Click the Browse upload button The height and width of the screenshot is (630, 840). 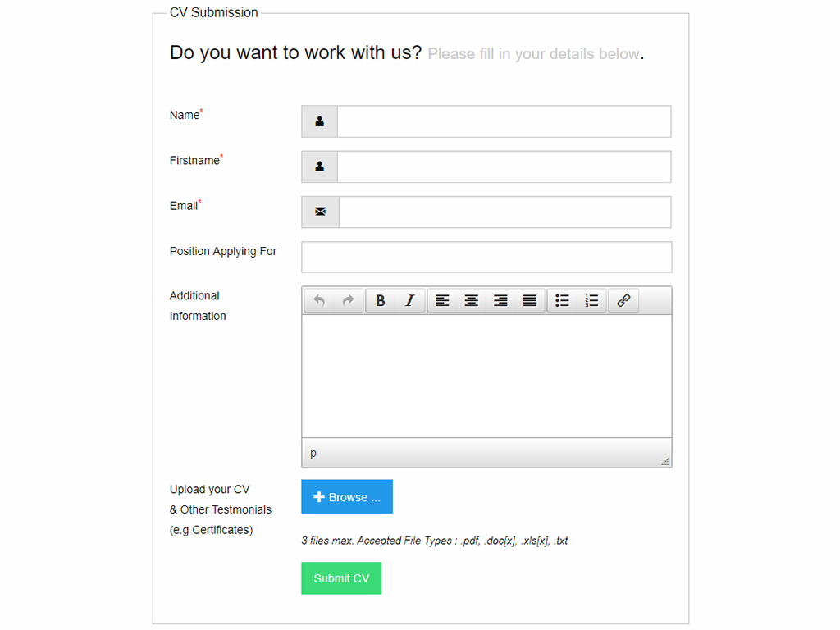click(x=347, y=497)
